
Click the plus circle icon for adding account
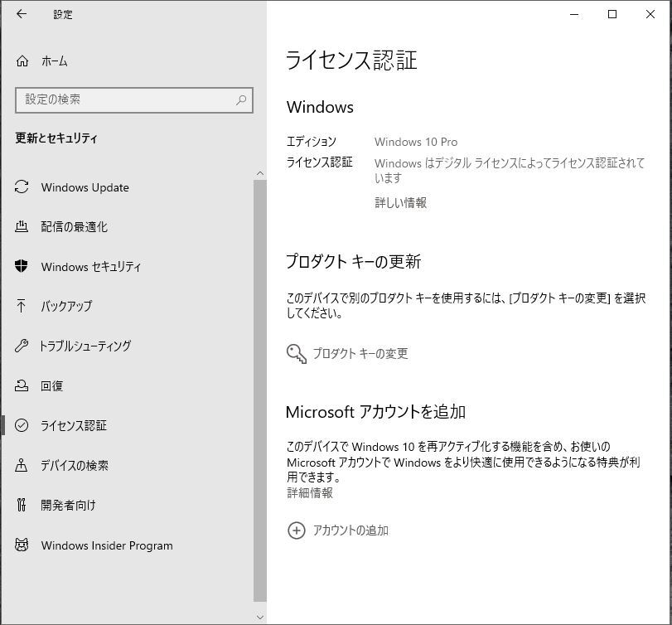tap(296, 531)
